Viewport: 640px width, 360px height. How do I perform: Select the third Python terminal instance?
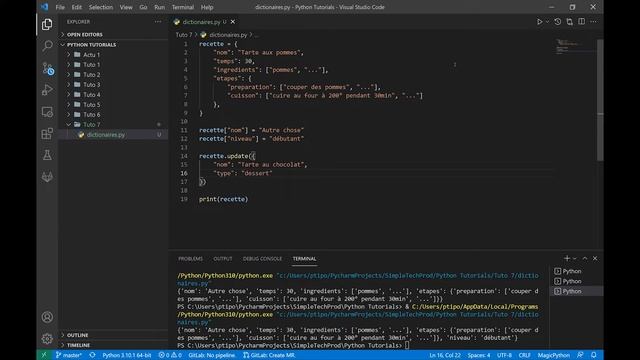click(576, 291)
